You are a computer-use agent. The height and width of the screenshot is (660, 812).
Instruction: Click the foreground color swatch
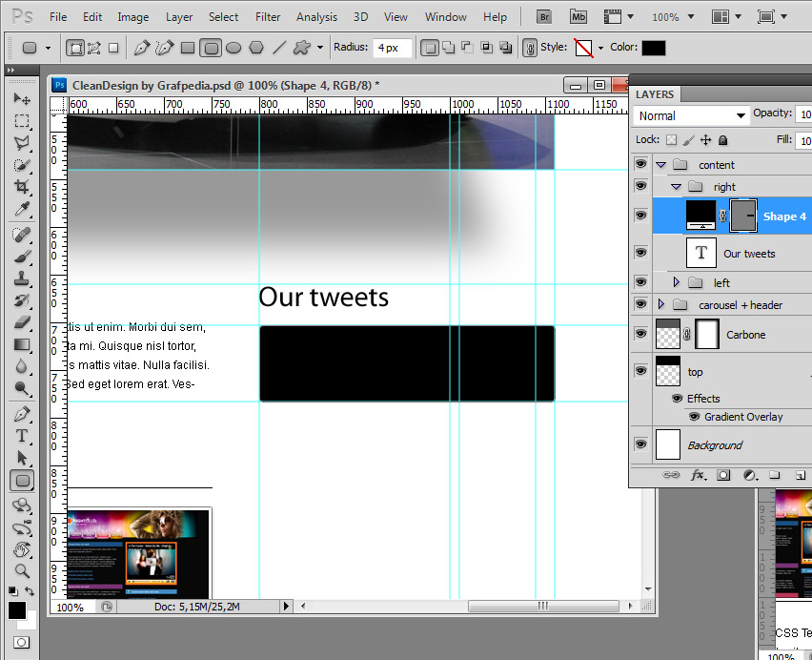tap(16, 610)
